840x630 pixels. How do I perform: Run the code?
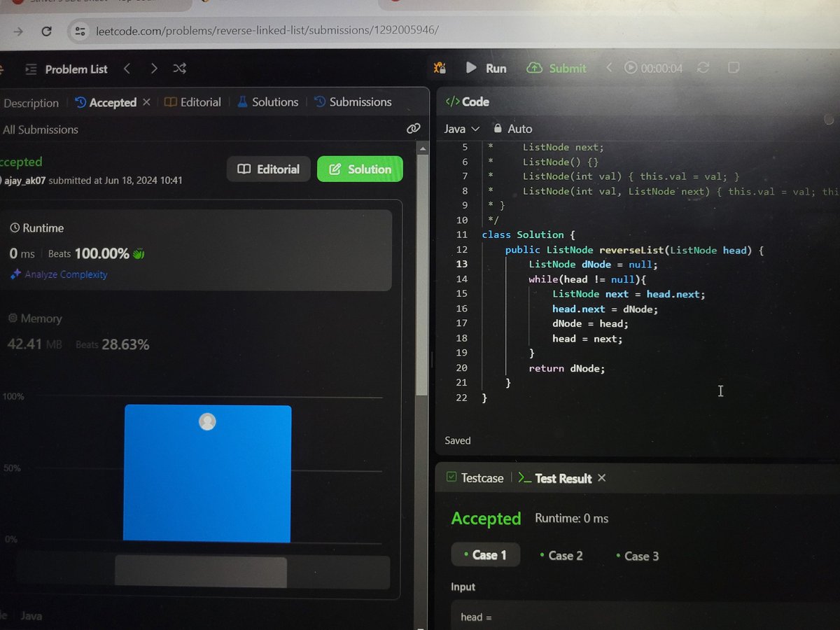click(x=486, y=68)
